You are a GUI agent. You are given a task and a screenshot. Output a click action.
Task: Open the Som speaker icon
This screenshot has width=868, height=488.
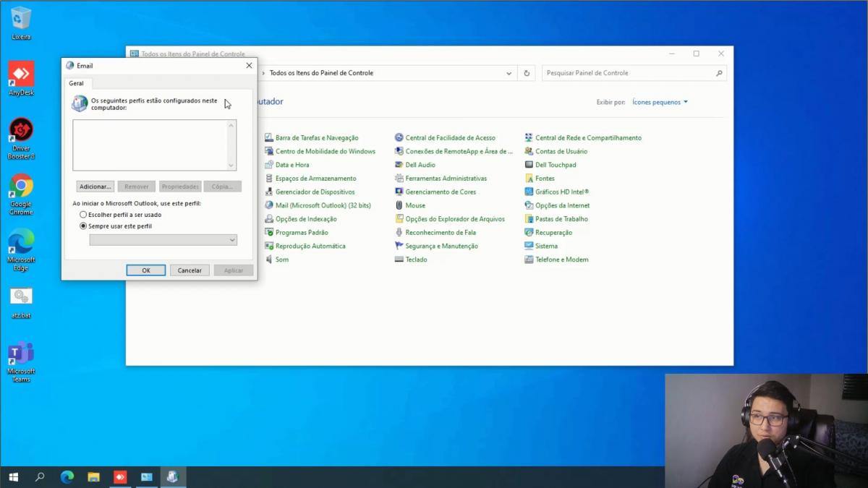(269, 260)
